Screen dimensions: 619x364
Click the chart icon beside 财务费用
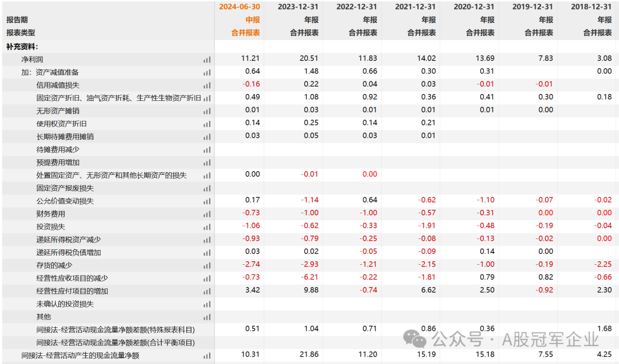[x=207, y=214]
